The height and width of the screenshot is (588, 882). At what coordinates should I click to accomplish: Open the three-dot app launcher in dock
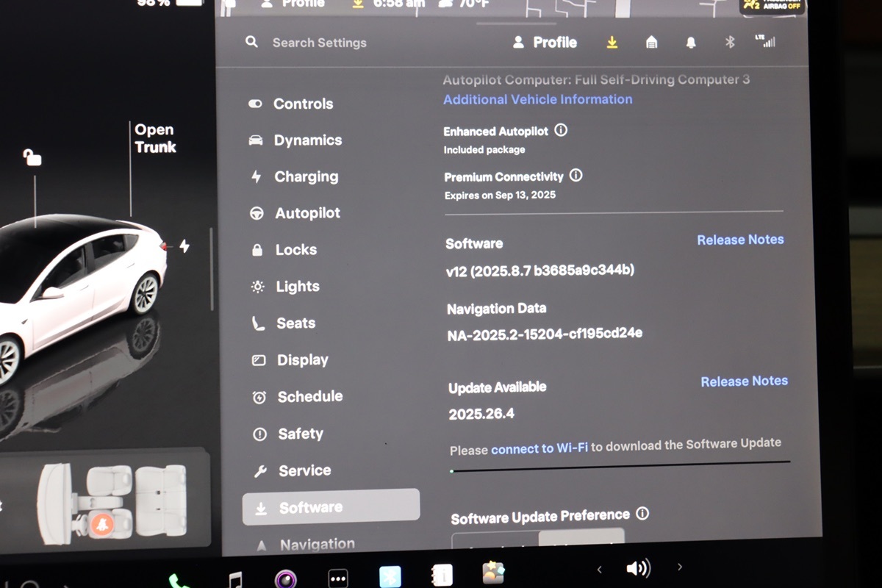337,578
